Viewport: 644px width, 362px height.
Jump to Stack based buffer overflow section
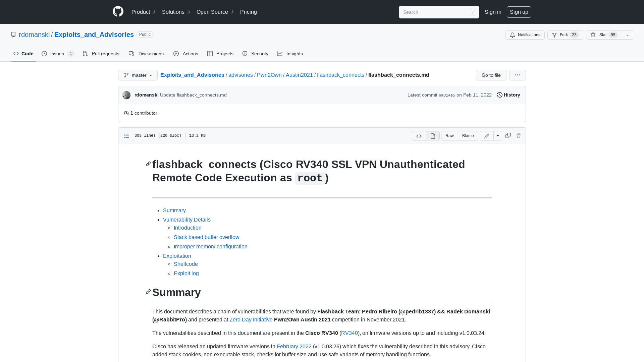(207, 237)
